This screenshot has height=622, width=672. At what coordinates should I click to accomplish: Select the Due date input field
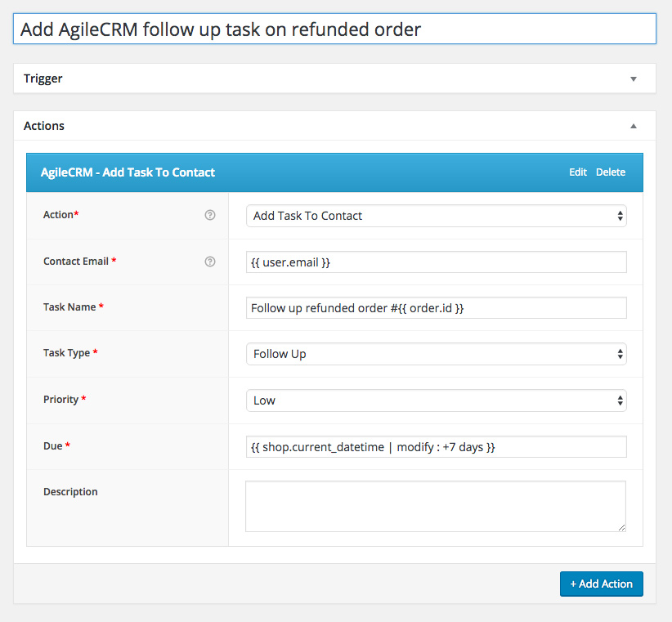tap(436, 447)
